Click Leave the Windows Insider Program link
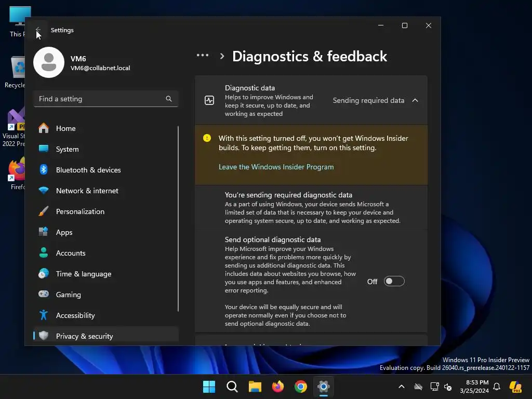This screenshot has width=532, height=399. click(x=276, y=167)
